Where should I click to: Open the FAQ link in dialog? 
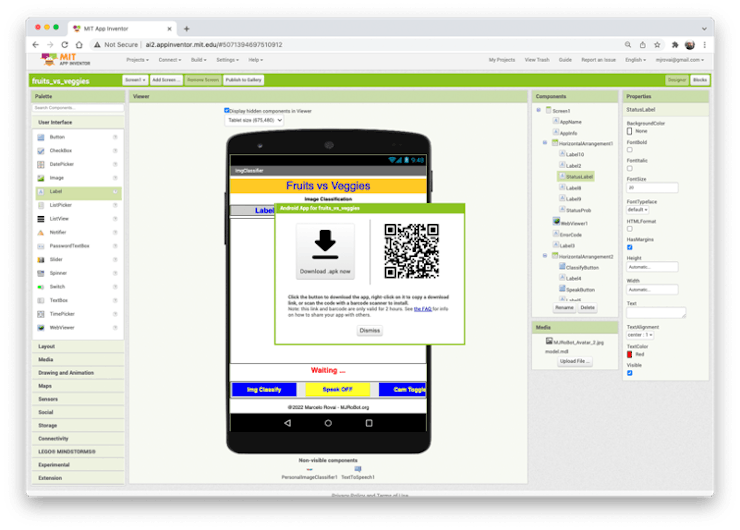point(423,309)
